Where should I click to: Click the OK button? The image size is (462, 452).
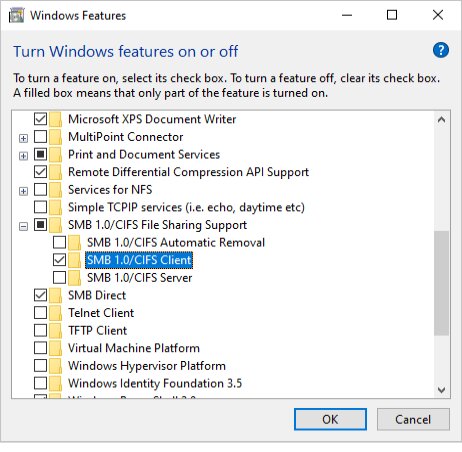pyautogui.click(x=330, y=419)
